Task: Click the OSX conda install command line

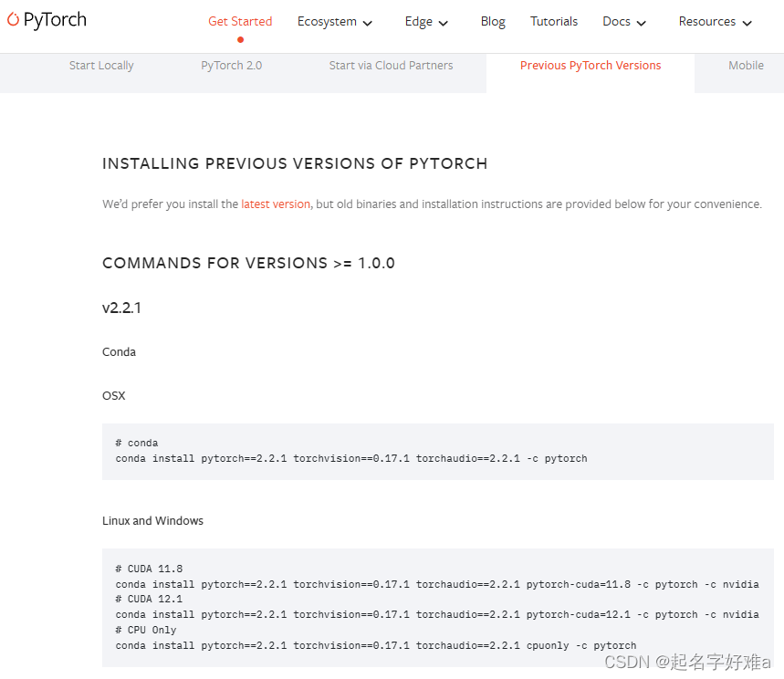Action: tap(351, 458)
